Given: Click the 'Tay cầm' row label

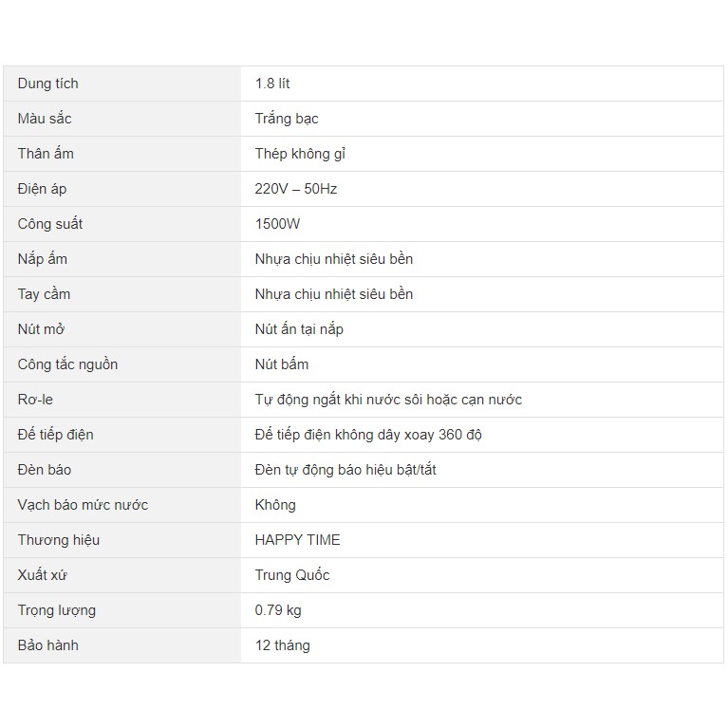Looking at the screenshot, I should point(44,294).
